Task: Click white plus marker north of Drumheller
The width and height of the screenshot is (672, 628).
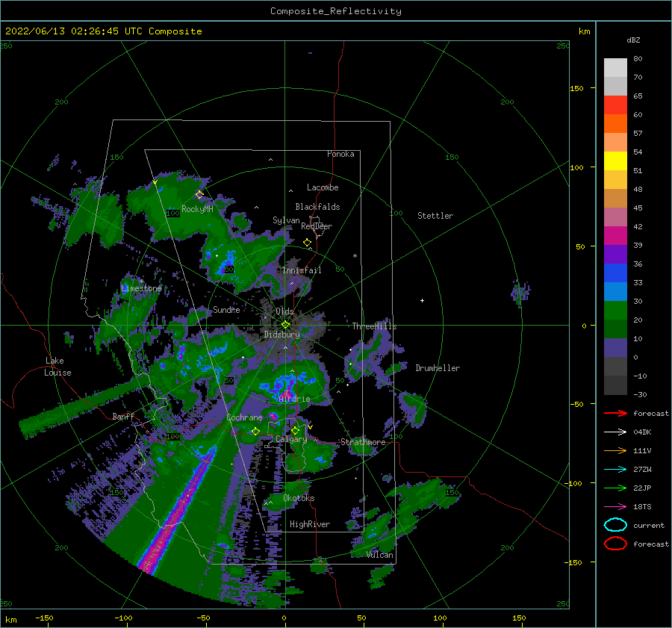Action: point(422,300)
